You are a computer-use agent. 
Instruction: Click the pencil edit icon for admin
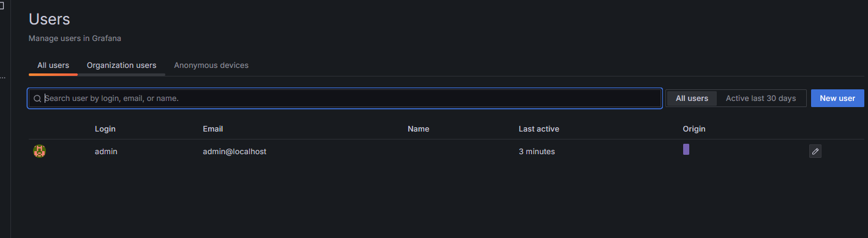click(815, 151)
